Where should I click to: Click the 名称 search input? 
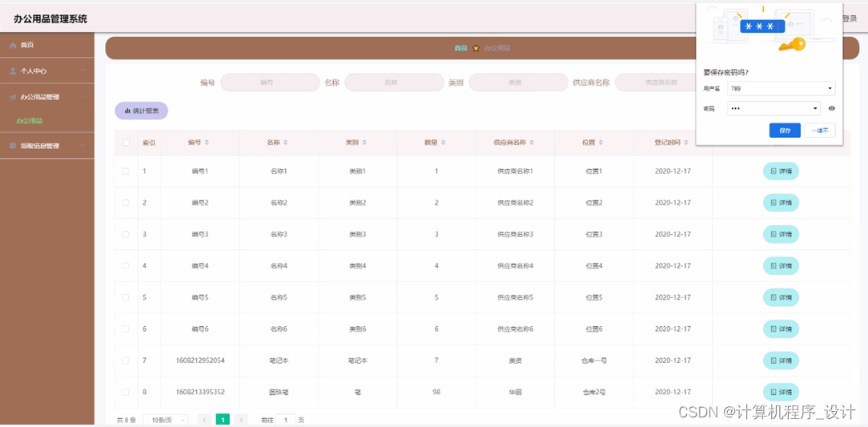[x=394, y=83]
